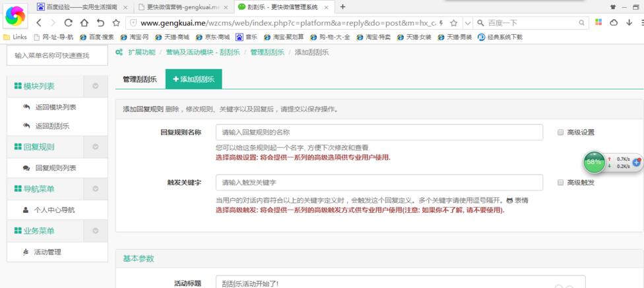The image size is (644, 288).
Task: Collapse the 回复规则 sidebar section
Action: (x=96, y=147)
